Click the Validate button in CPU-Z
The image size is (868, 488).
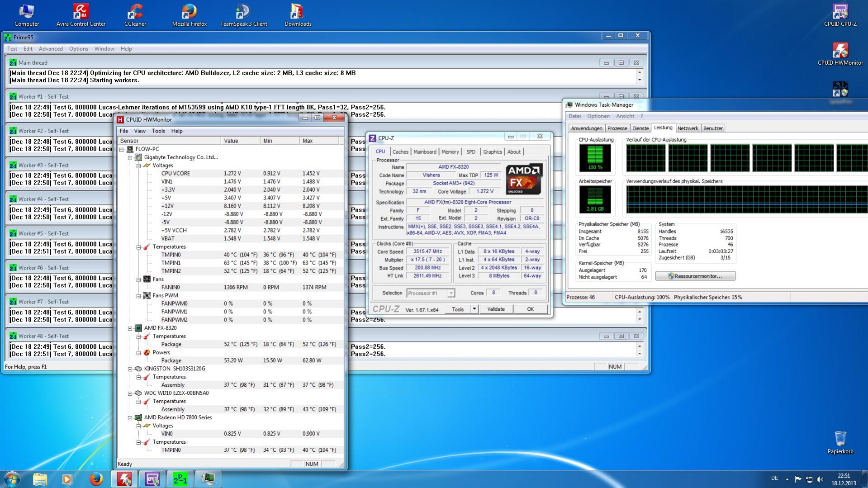pos(496,309)
